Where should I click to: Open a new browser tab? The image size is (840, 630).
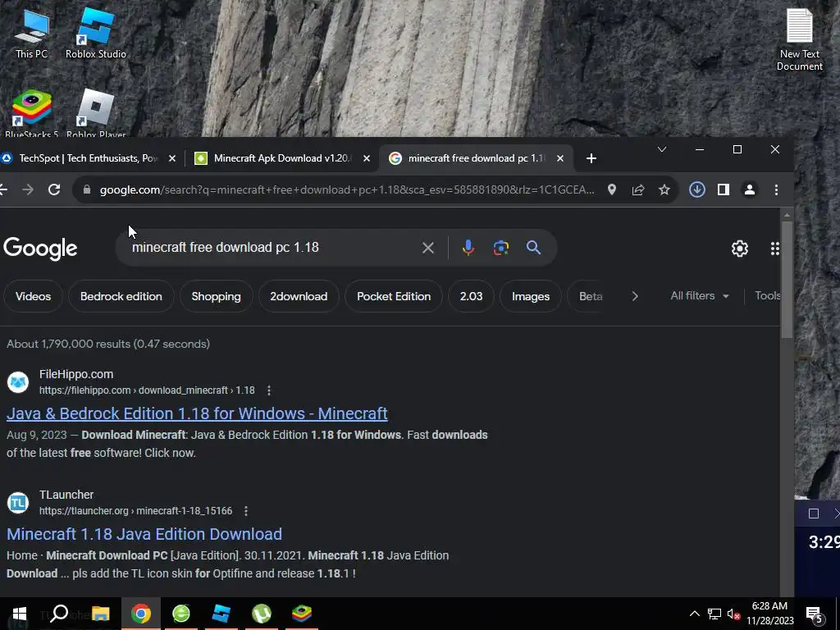pos(591,158)
